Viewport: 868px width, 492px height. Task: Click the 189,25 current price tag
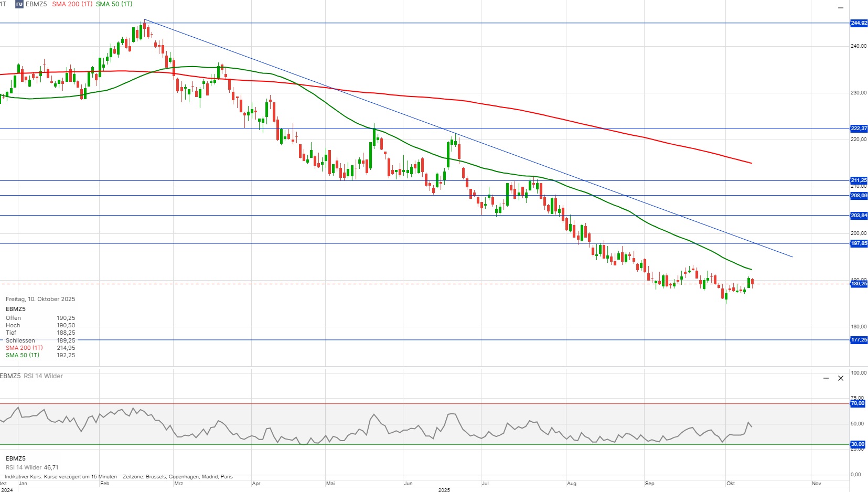coord(859,284)
